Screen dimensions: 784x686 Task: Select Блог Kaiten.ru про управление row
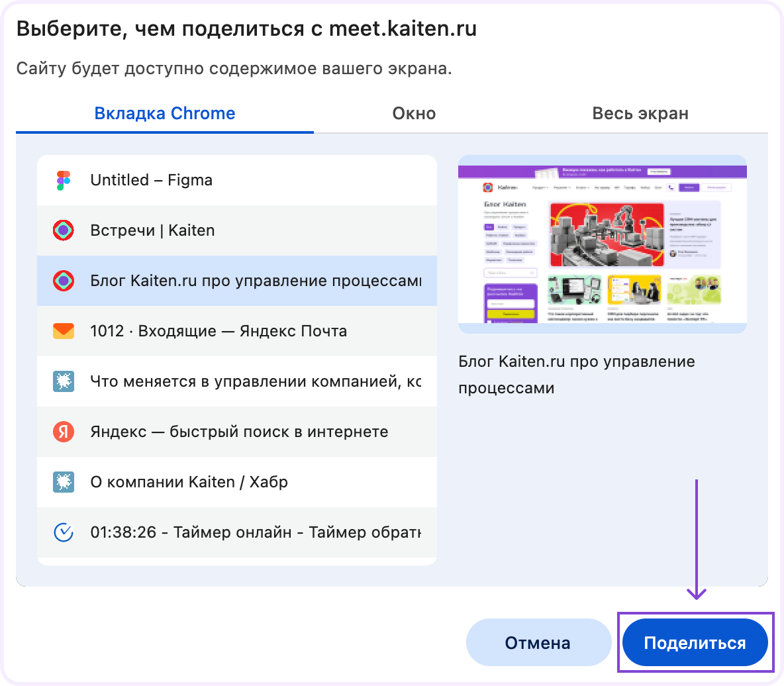[237, 281]
